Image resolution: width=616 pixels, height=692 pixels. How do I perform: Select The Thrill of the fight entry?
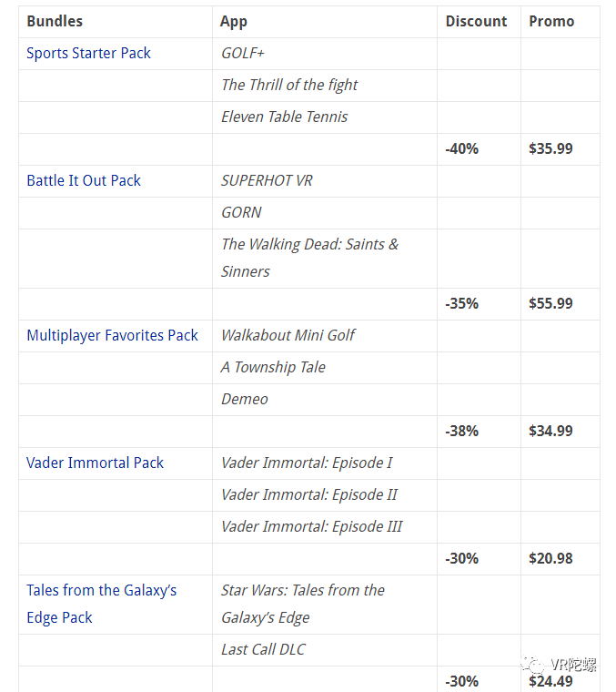[x=289, y=85]
